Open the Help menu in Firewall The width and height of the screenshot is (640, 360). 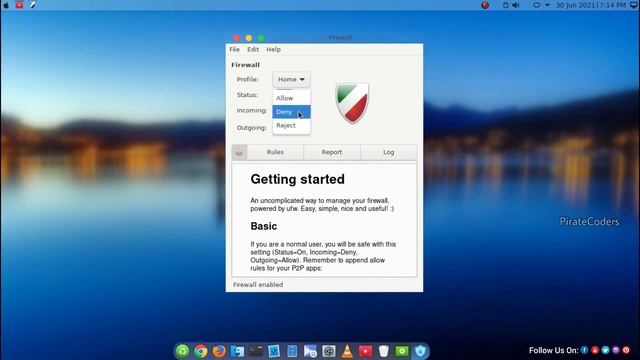point(273,49)
